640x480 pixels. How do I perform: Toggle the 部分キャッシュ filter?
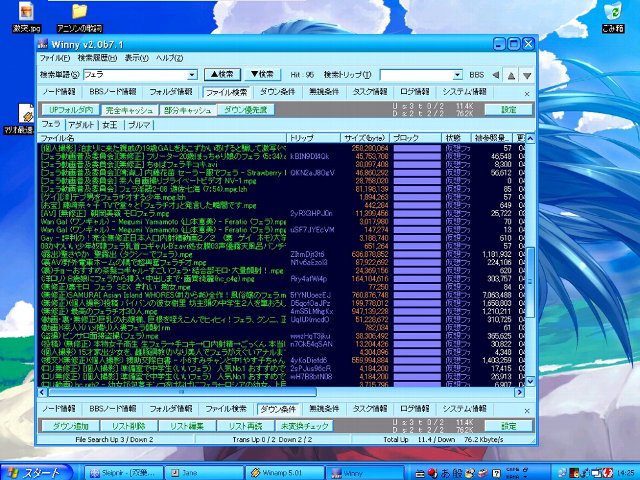187,110
